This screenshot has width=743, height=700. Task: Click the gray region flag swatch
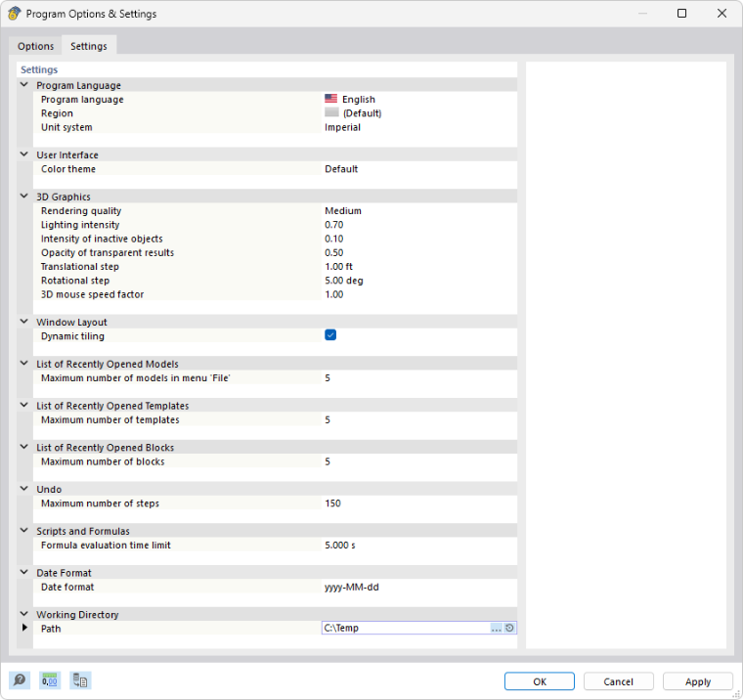tap(331, 112)
